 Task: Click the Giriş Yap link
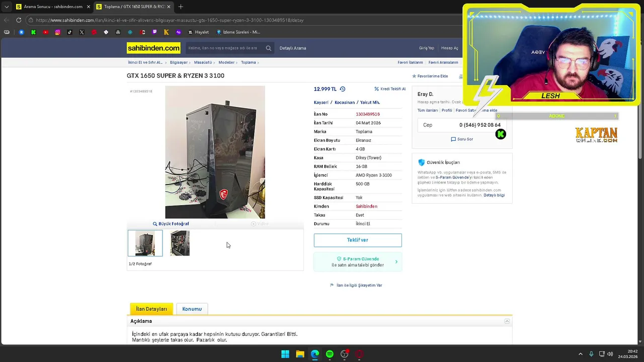tap(427, 48)
